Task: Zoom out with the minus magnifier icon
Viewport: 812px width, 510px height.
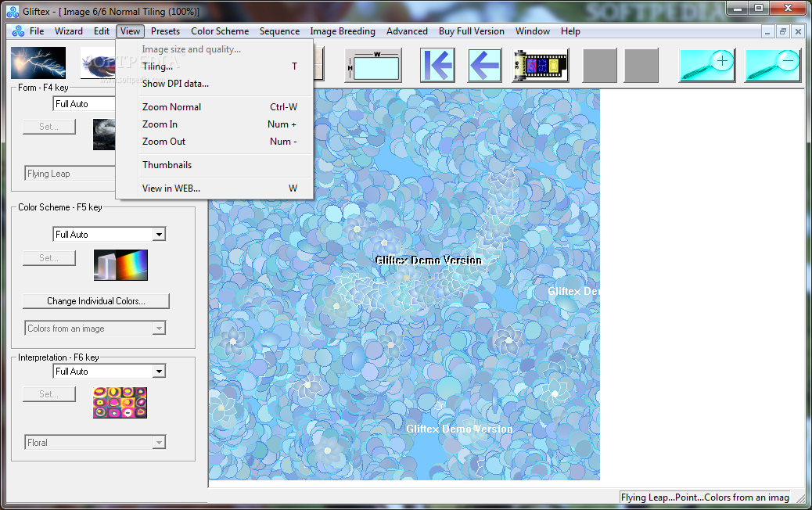Action: click(773, 65)
